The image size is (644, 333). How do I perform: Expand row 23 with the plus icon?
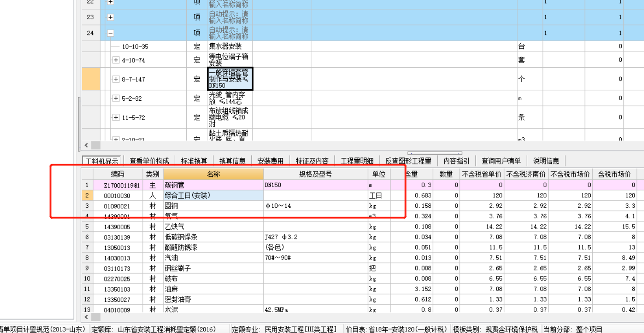pos(111,18)
